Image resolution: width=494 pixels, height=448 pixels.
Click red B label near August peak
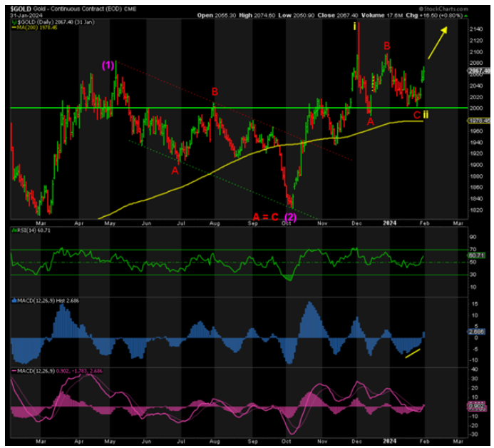(214, 92)
